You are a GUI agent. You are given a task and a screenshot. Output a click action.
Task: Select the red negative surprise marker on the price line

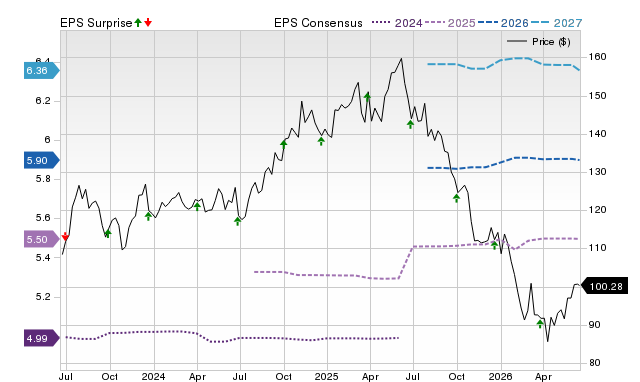[65, 236]
